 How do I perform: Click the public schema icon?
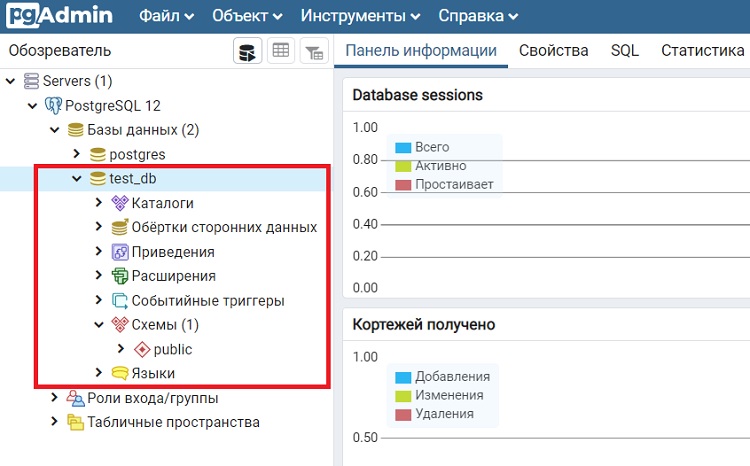click(x=142, y=349)
